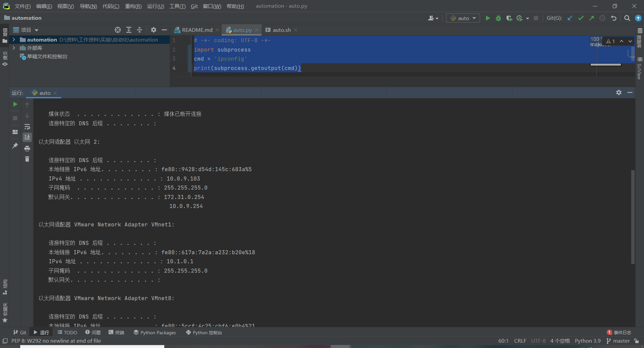Run the auto configuration from the toolbar
Image resolution: width=644 pixels, height=348 pixels.
pyautogui.click(x=488, y=18)
